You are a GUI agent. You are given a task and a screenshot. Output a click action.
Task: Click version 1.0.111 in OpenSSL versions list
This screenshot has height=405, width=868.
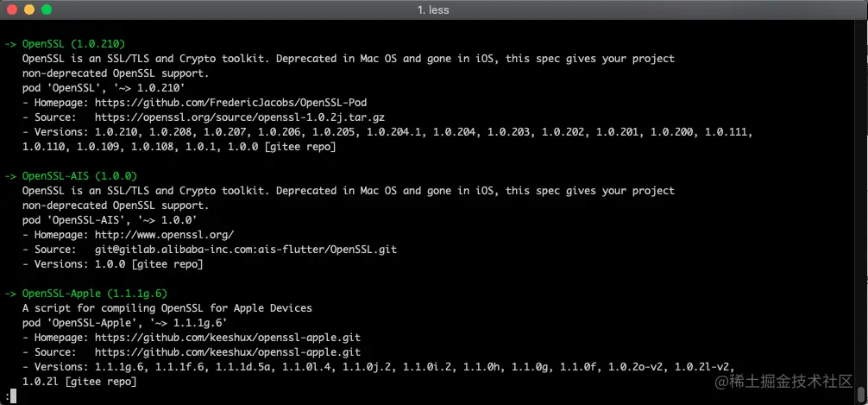click(728, 132)
